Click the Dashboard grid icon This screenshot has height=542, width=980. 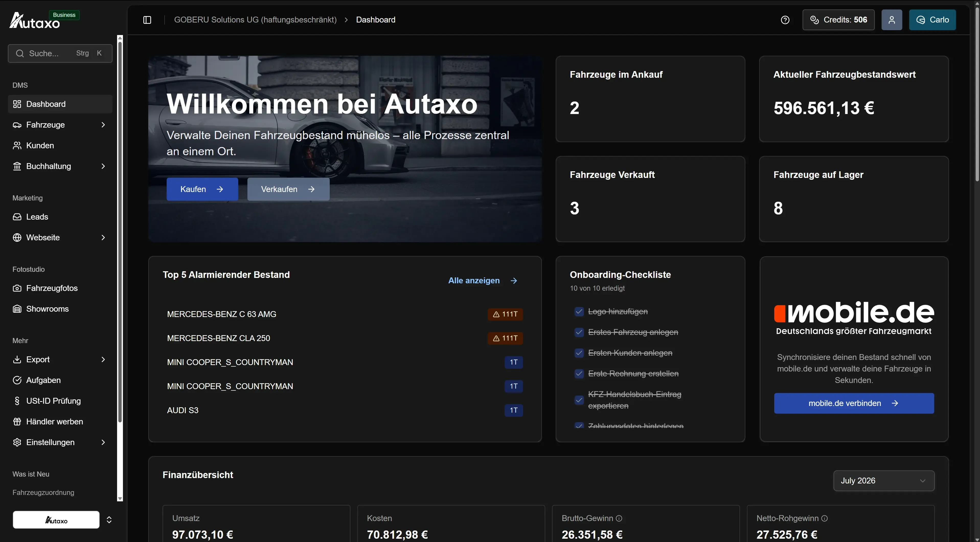[17, 104]
